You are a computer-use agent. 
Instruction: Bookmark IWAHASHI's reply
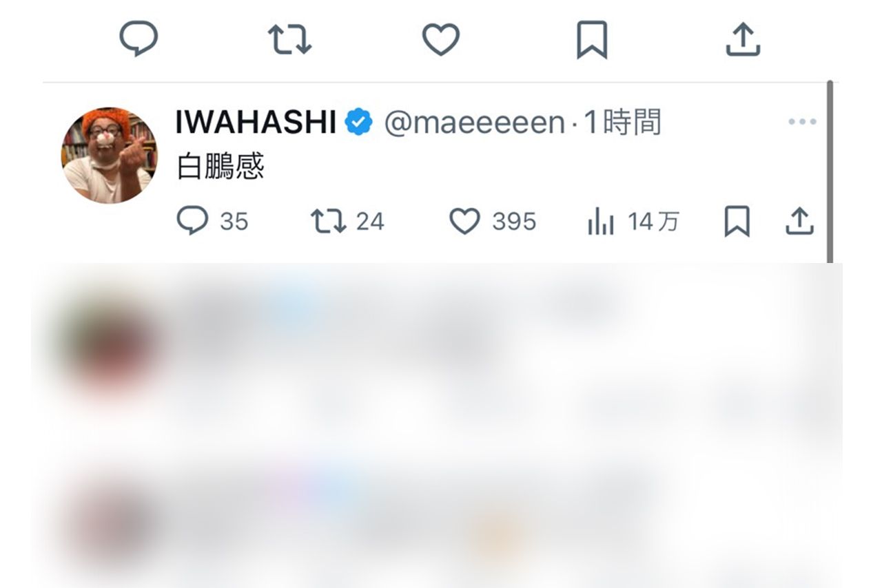coord(737,222)
